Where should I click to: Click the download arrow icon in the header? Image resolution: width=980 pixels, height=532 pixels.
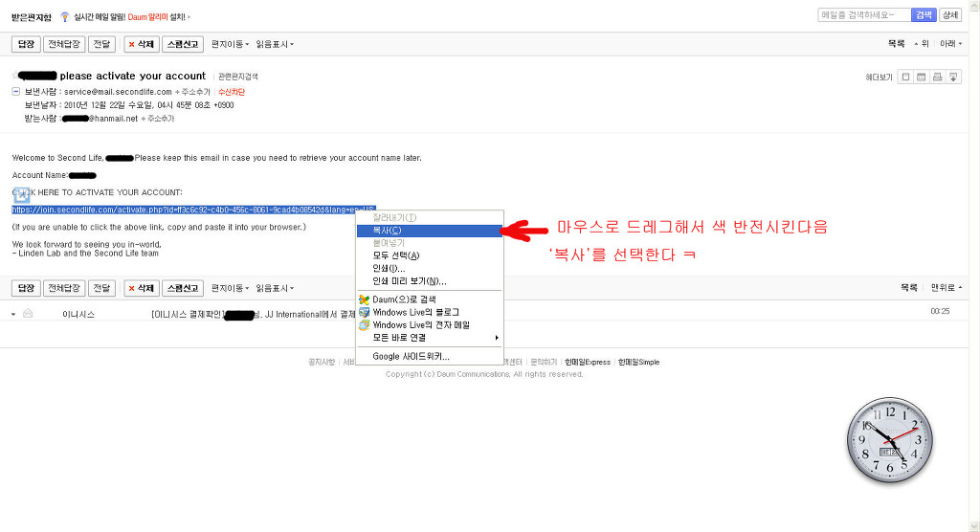(x=953, y=77)
